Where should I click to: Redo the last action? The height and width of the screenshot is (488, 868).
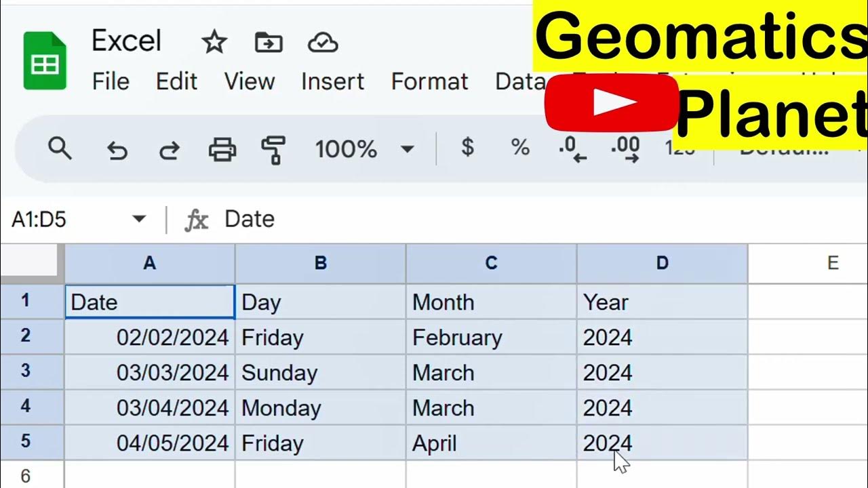170,149
